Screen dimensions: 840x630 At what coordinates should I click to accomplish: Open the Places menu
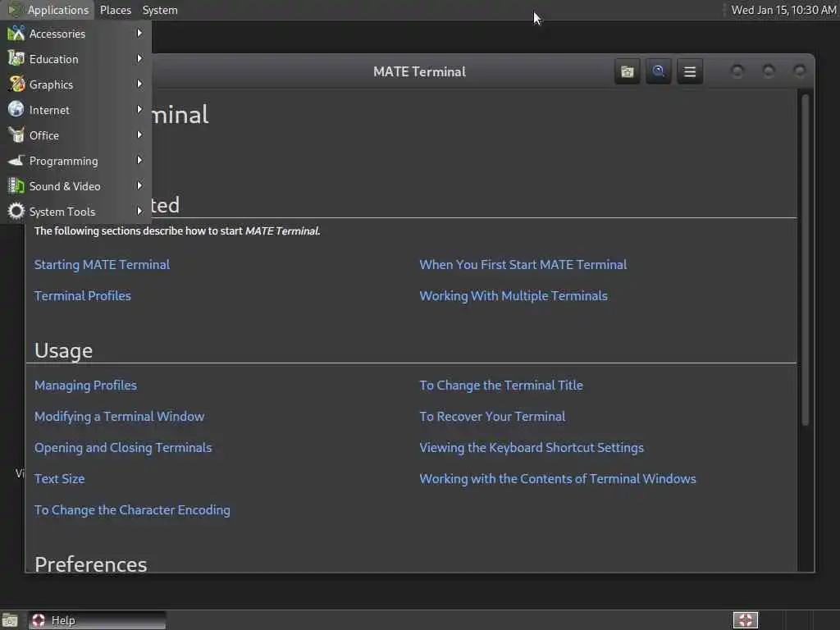coord(115,10)
